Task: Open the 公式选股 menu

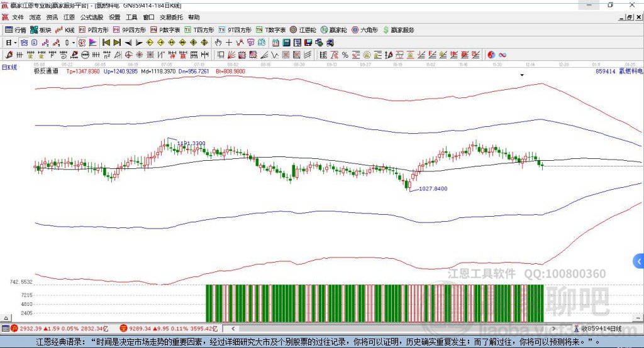Action: [91, 18]
